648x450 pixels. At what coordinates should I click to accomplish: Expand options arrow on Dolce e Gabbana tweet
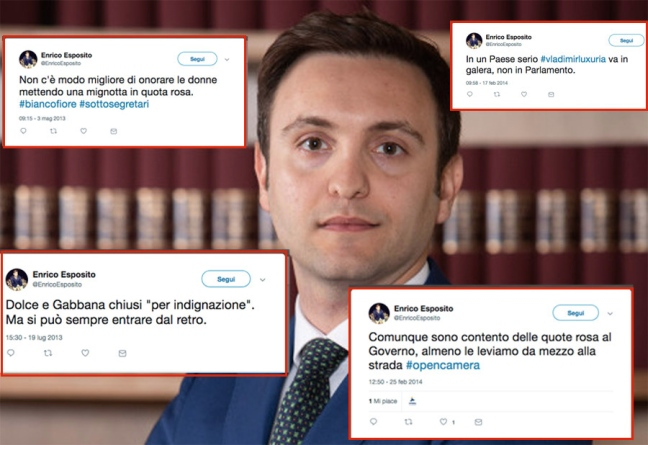pos(262,280)
